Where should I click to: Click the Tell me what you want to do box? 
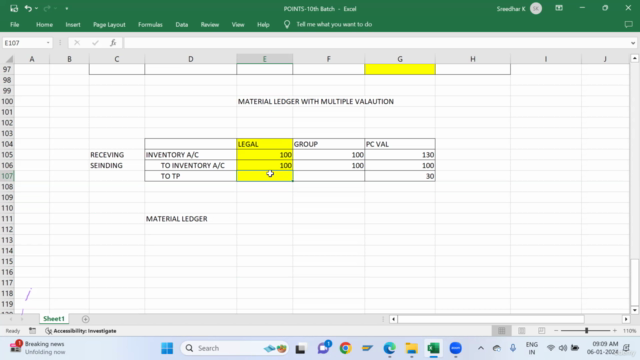[x=334, y=24]
